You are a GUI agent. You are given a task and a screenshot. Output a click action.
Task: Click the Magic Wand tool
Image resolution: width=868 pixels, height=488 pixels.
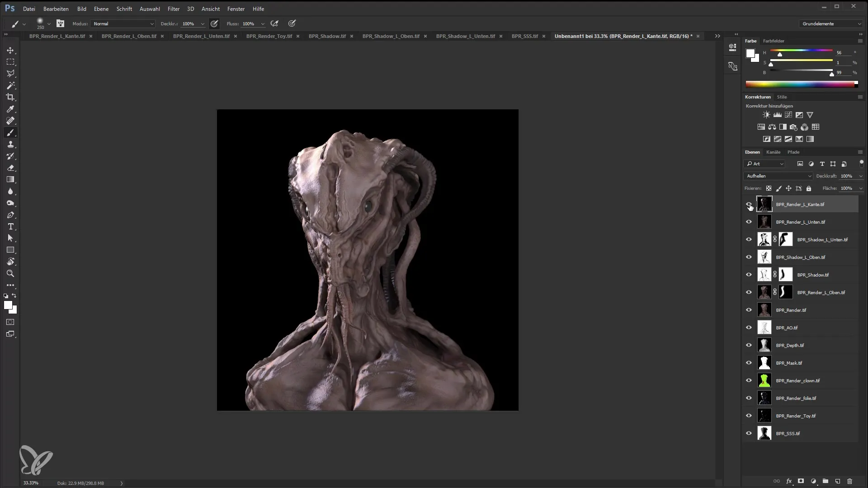pos(11,85)
